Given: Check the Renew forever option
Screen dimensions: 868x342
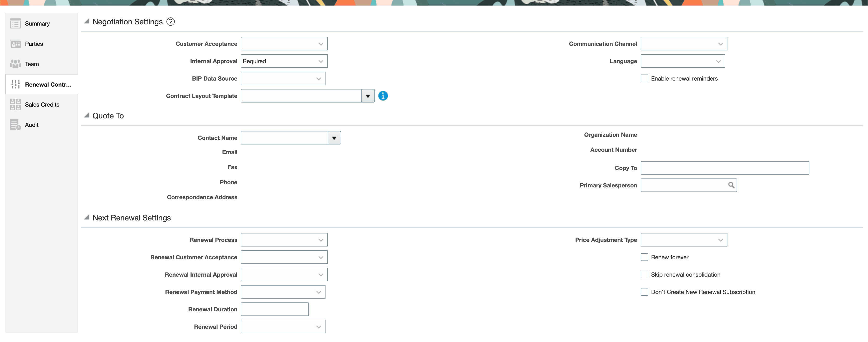Looking at the screenshot, I should coord(644,257).
